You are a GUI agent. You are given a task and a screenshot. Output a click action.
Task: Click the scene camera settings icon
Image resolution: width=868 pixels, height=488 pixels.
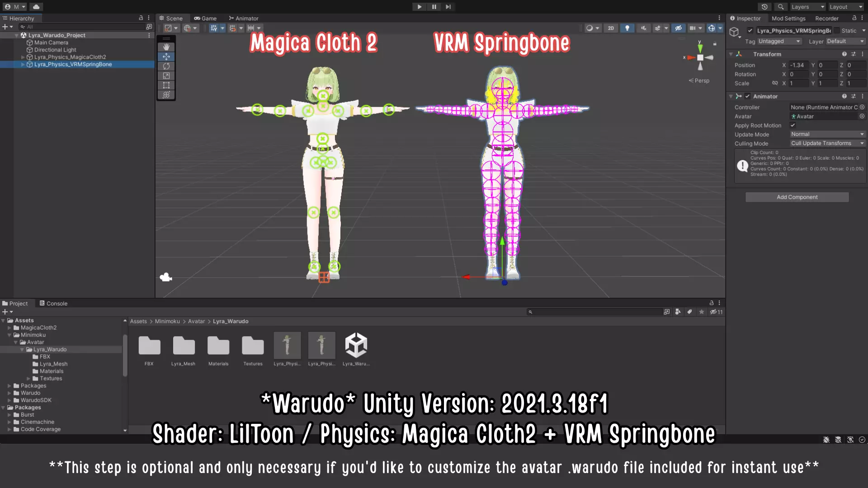point(693,28)
